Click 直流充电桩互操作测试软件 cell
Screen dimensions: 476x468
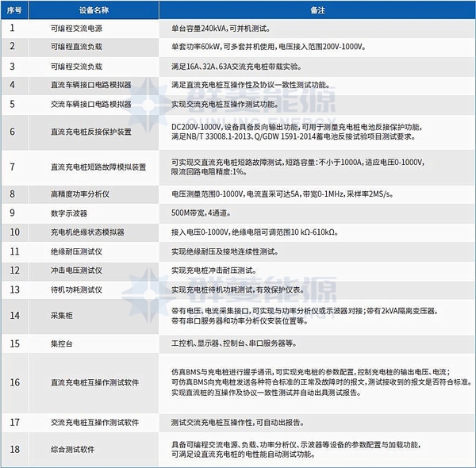coord(94,382)
